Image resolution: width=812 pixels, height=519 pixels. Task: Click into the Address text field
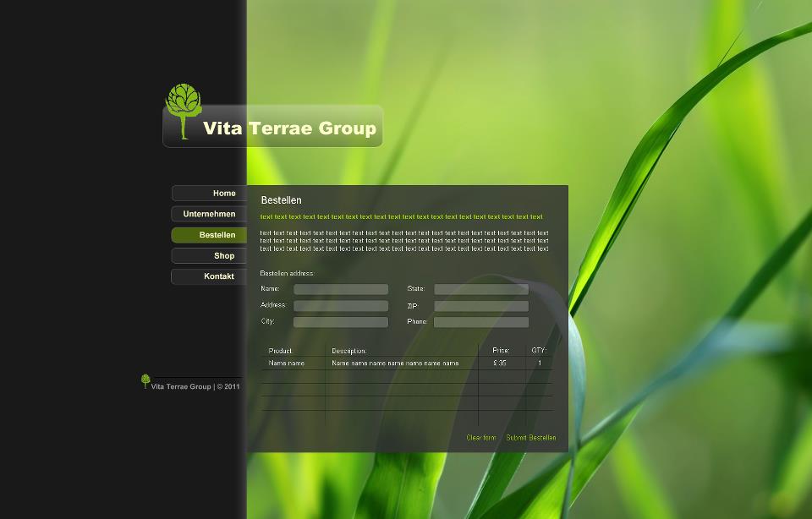pyautogui.click(x=341, y=306)
